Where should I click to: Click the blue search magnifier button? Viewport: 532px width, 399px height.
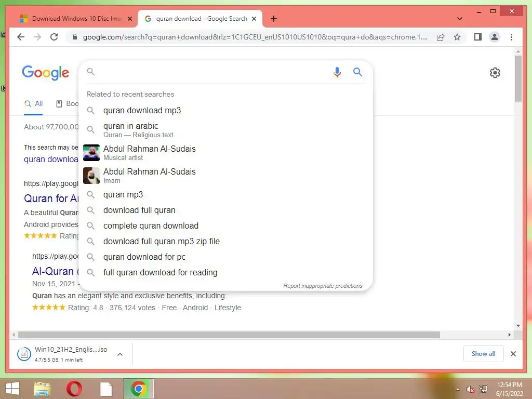pos(357,72)
